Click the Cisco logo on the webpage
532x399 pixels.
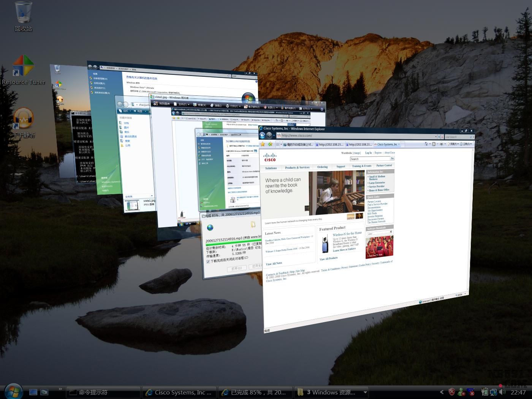coord(270,157)
